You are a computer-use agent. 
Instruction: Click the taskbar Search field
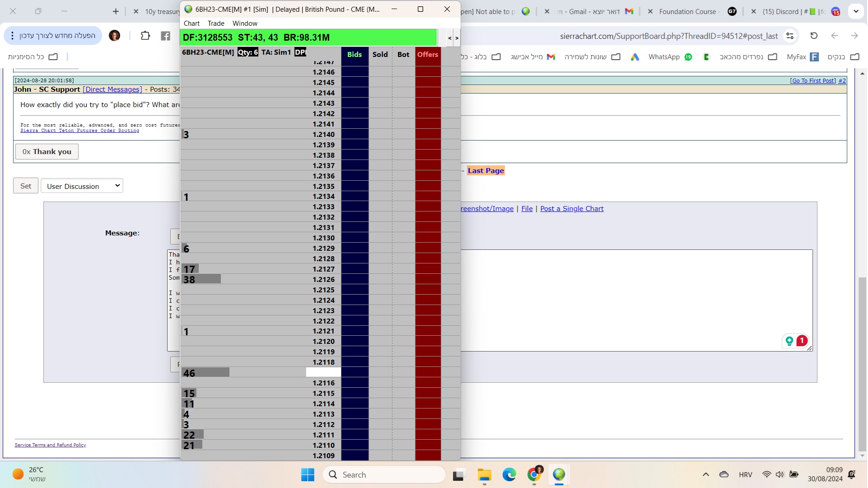click(x=384, y=475)
